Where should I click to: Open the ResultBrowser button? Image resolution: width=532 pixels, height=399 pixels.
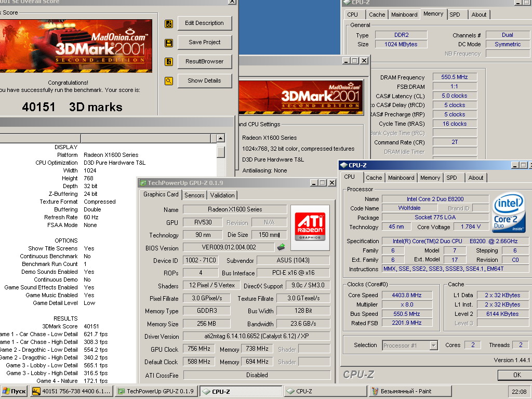click(x=205, y=61)
